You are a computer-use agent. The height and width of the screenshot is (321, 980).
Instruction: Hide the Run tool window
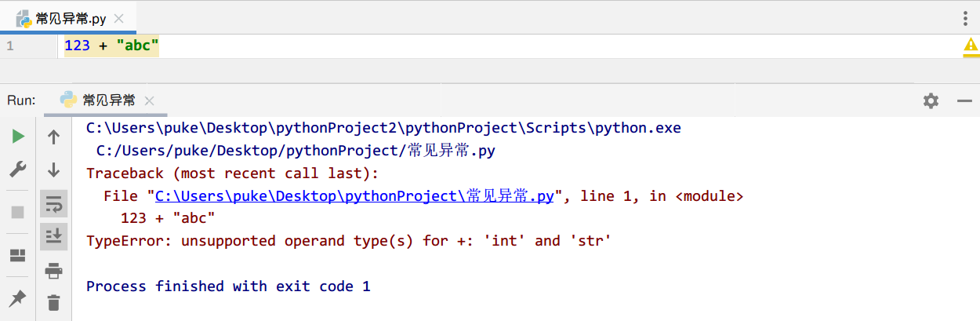[x=964, y=100]
